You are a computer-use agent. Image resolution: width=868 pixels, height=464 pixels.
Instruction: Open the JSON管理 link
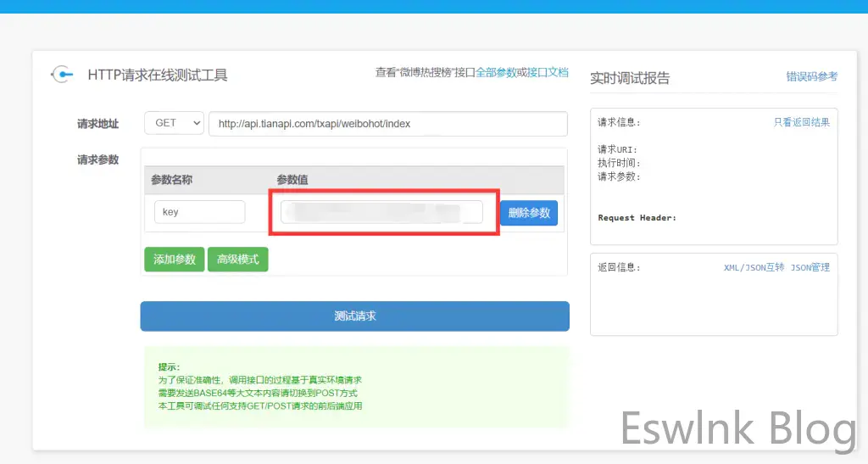click(x=810, y=267)
